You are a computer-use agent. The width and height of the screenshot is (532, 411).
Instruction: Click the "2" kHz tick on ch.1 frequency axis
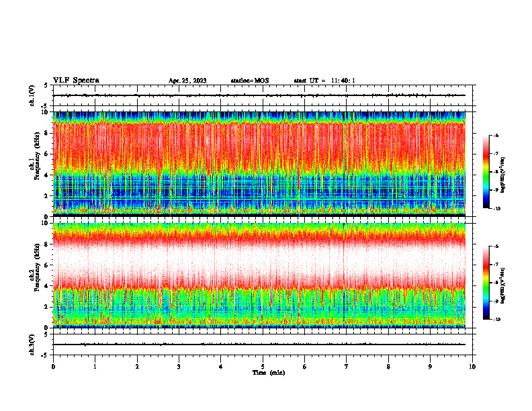click(47, 195)
